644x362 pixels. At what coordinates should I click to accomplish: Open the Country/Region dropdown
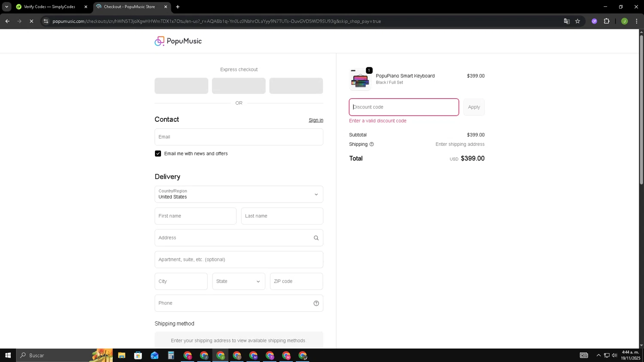click(239, 194)
